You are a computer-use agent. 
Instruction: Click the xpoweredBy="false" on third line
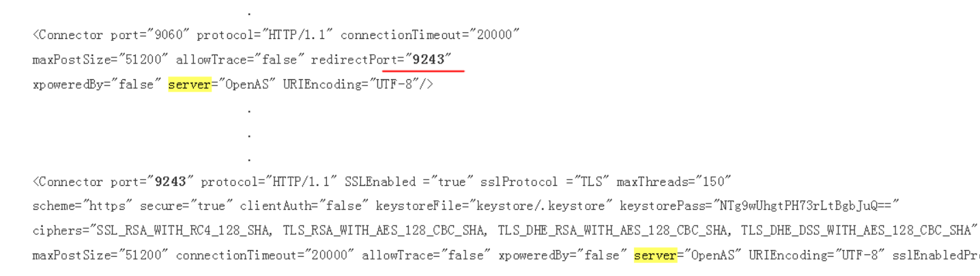(x=96, y=85)
